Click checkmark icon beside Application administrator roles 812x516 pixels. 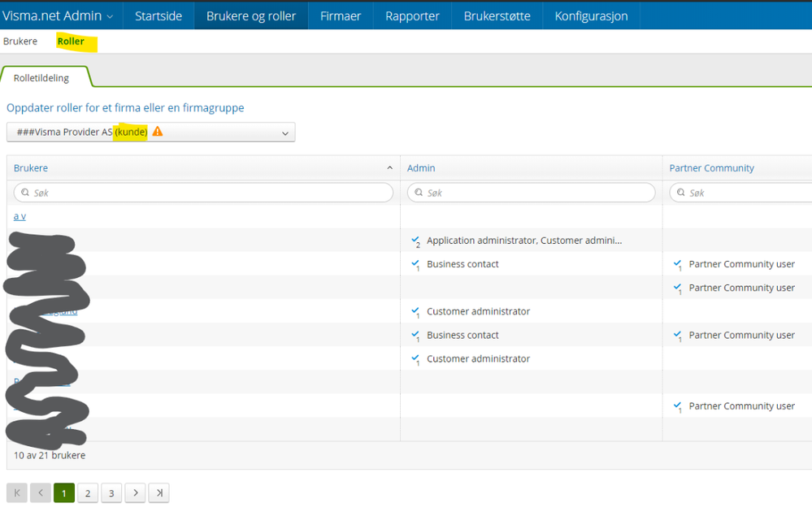pos(415,241)
